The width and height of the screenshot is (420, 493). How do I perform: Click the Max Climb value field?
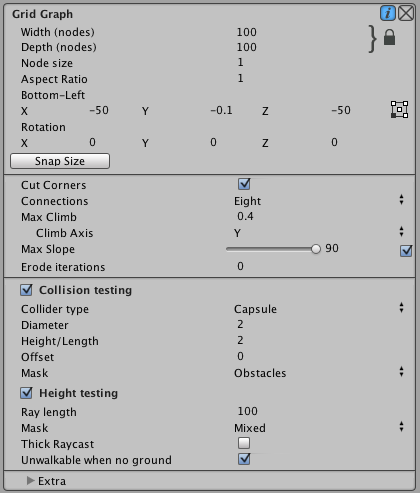[320, 216]
